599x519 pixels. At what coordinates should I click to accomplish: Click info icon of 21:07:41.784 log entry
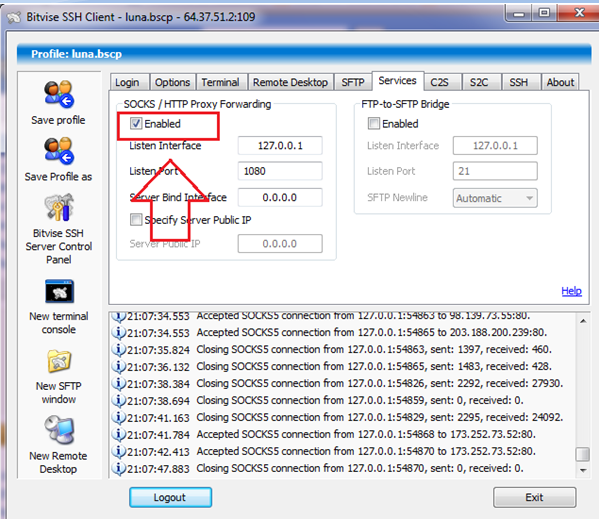[x=119, y=435]
